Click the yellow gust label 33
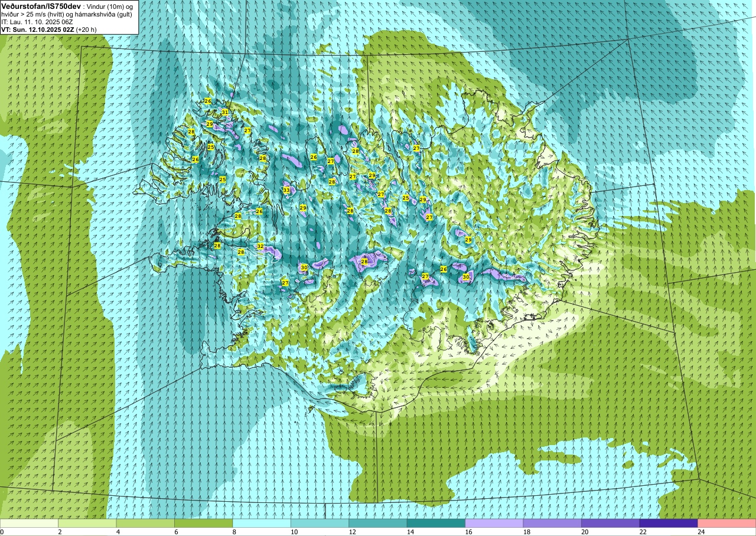This screenshot has width=756, height=536. [286, 190]
